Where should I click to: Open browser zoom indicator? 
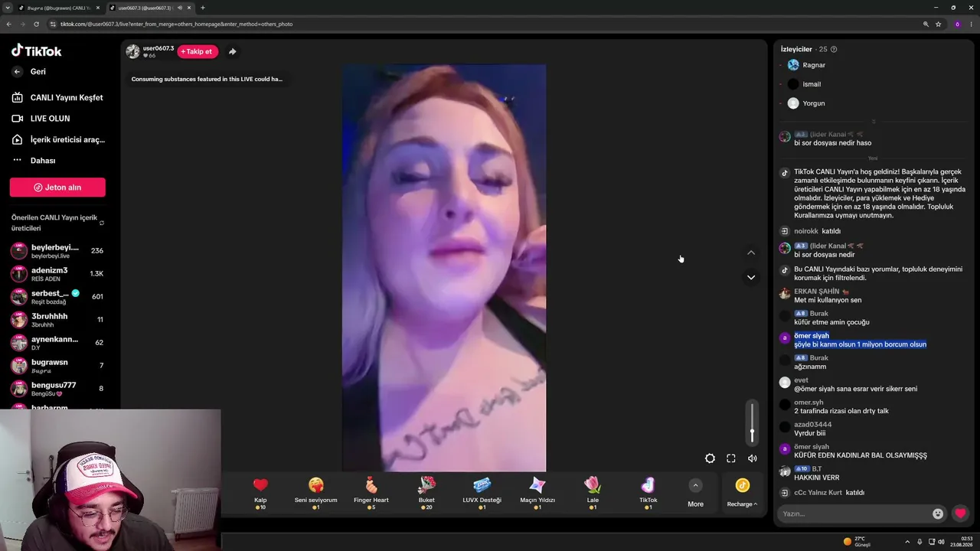click(926, 24)
